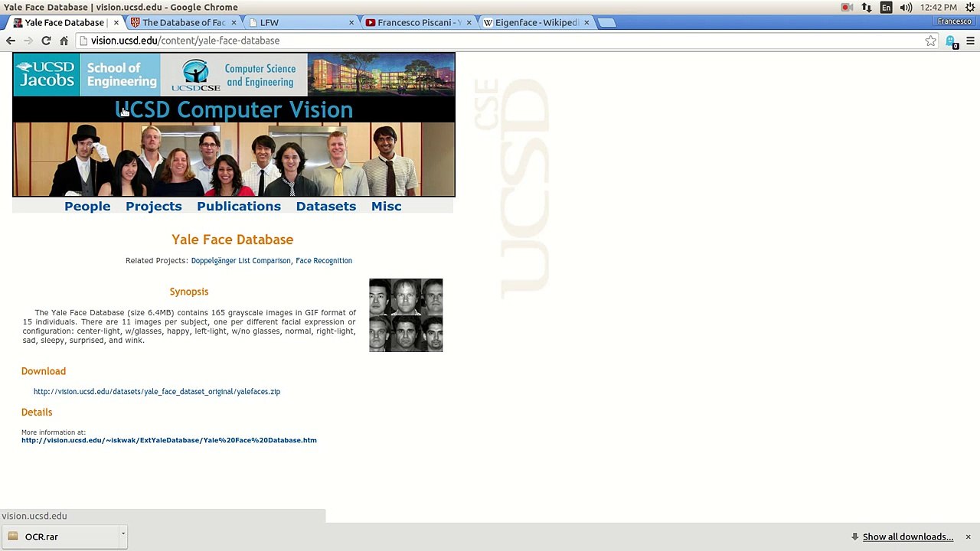980x551 pixels.
Task: Click the School of Engineering banner block
Action: coord(121,74)
